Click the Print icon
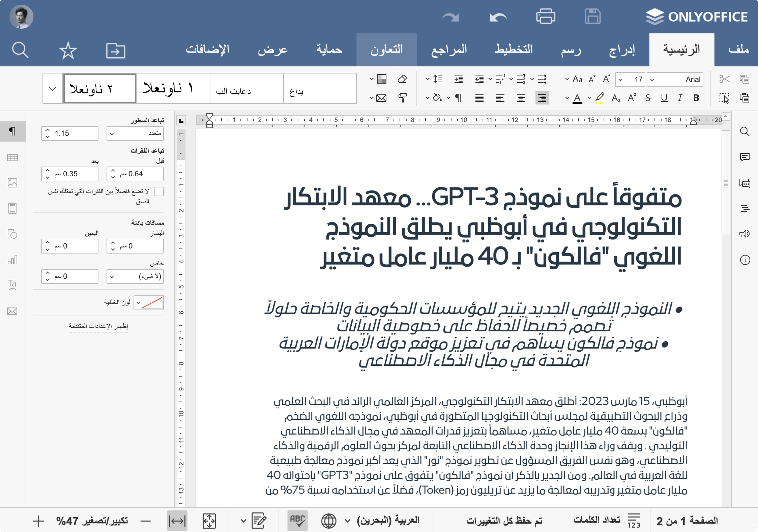This screenshot has width=758, height=532. (x=545, y=16)
